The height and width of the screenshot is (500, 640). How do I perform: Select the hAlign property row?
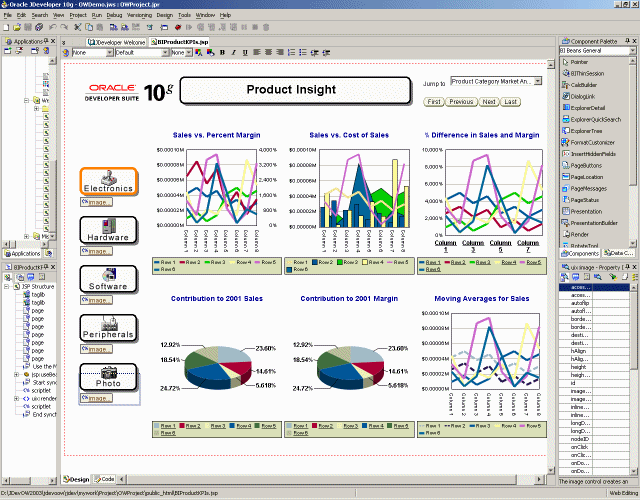(594, 351)
